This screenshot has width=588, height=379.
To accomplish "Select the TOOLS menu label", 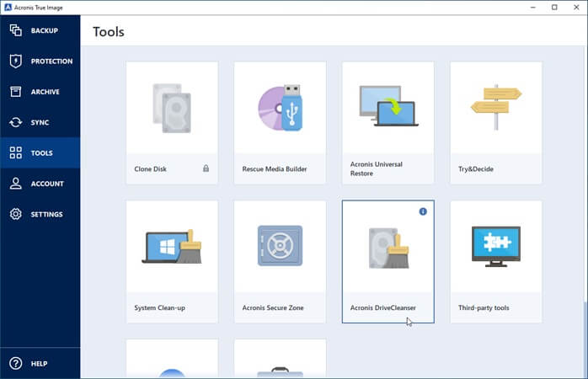I will coord(41,153).
